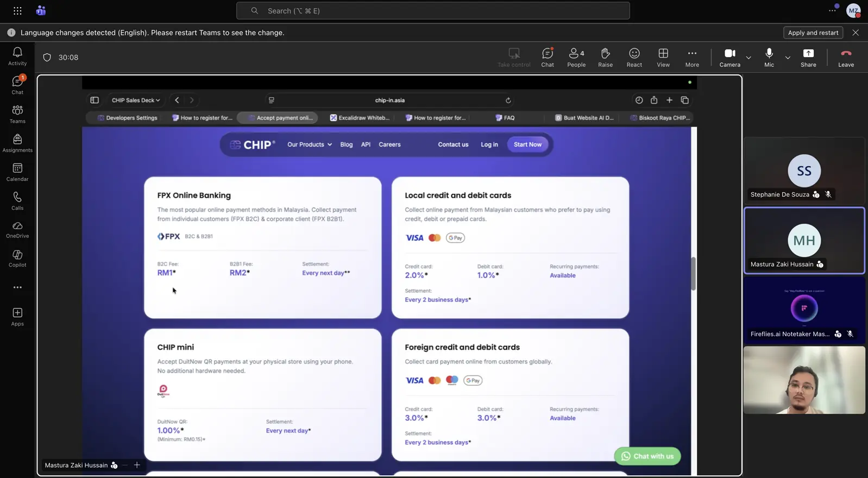Expand microphone device options arrow
The height and width of the screenshot is (478, 868).
(788, 58)
